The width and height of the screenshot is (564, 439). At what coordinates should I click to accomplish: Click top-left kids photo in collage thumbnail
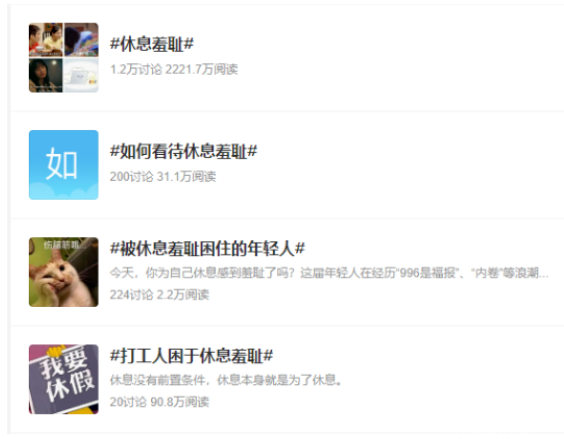[x=46, y=40]
